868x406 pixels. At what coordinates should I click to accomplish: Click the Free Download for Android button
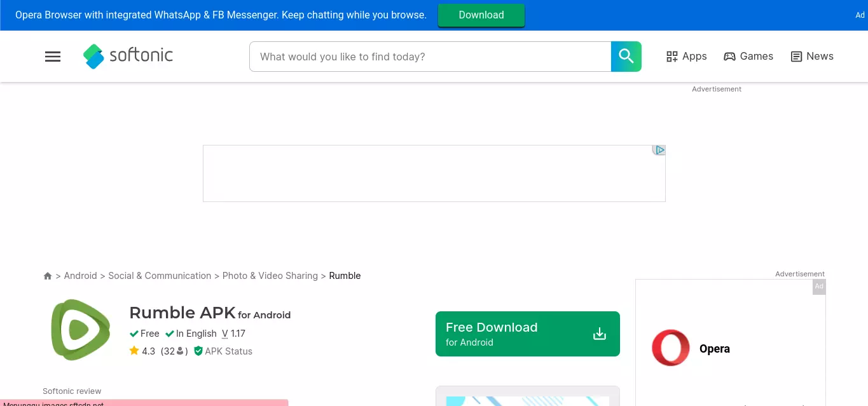click(528, 334)
